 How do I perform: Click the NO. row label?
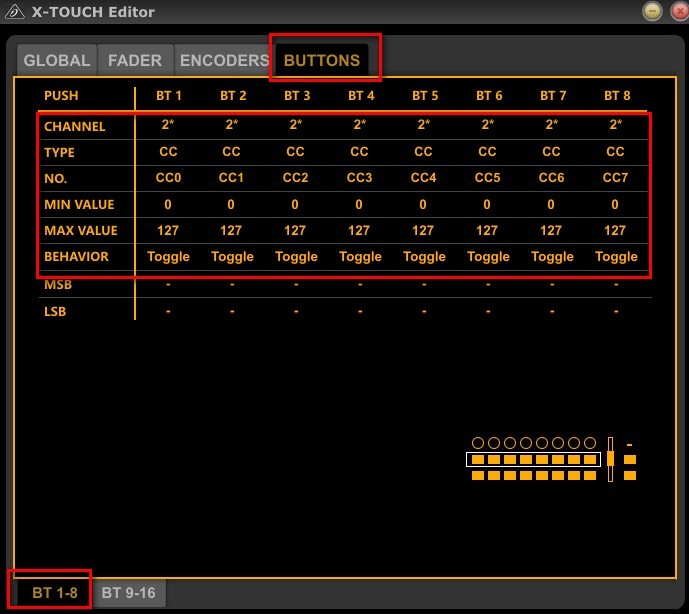(x=55, y=178)
